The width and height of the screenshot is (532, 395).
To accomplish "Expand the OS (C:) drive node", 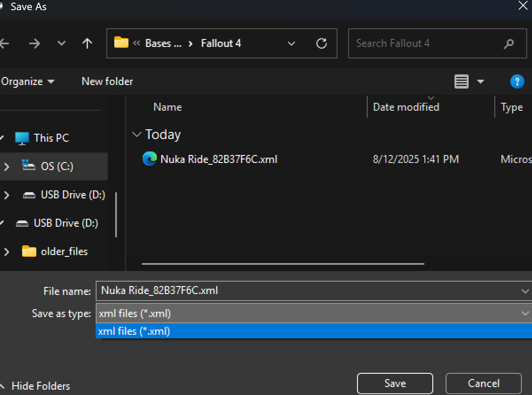I will click(7, 167).
